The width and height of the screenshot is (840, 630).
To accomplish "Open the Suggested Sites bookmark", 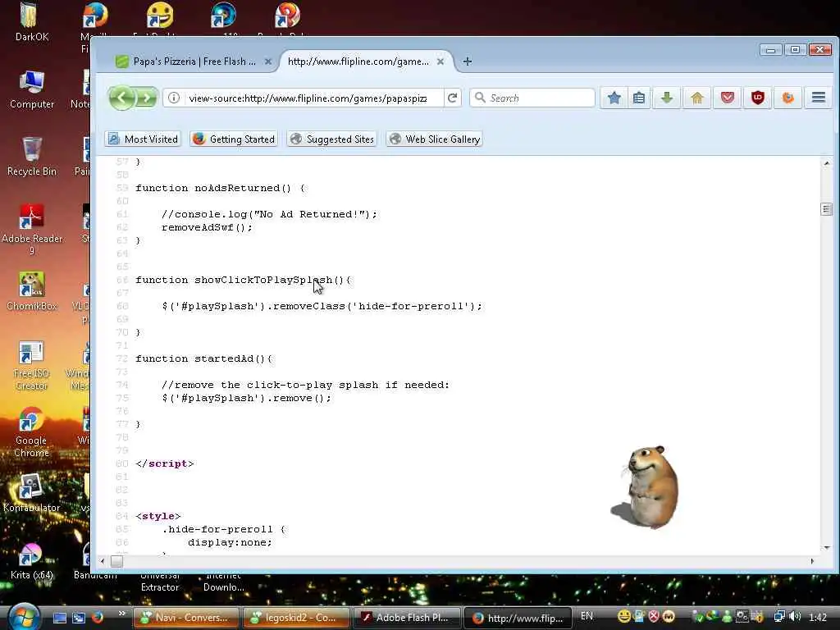I will tap(331, 139).
